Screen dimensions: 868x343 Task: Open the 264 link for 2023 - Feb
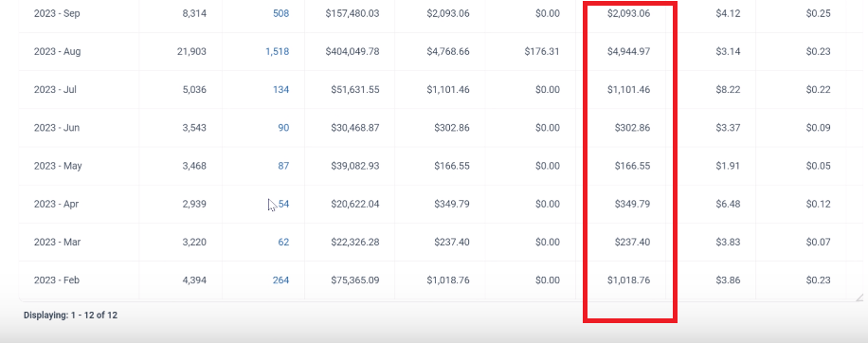(280, 280)
